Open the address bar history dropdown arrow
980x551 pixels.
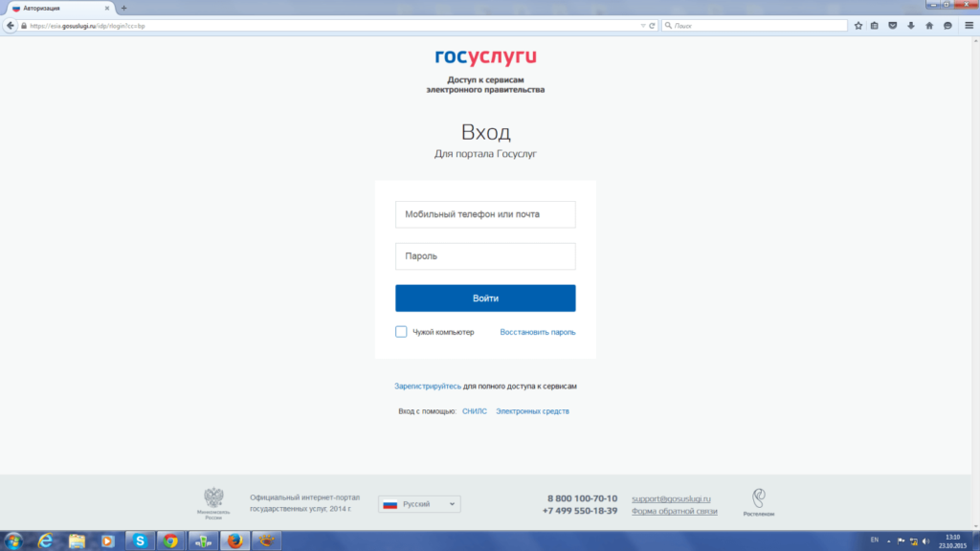[x=642, y=26]
